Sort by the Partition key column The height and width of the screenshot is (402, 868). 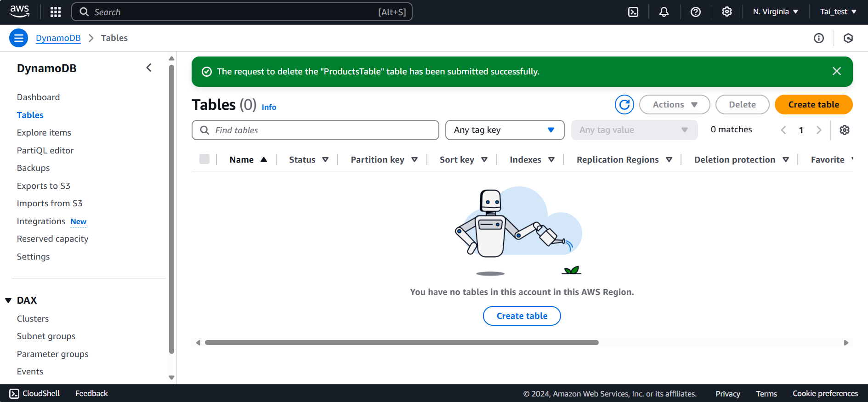pyautogui.click(x=384, y=159)
